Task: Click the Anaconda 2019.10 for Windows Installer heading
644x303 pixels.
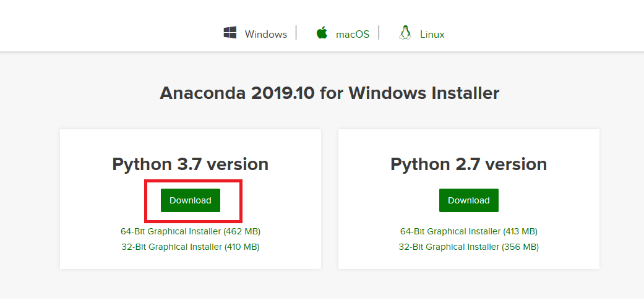Action: click(x=329, y=93)
